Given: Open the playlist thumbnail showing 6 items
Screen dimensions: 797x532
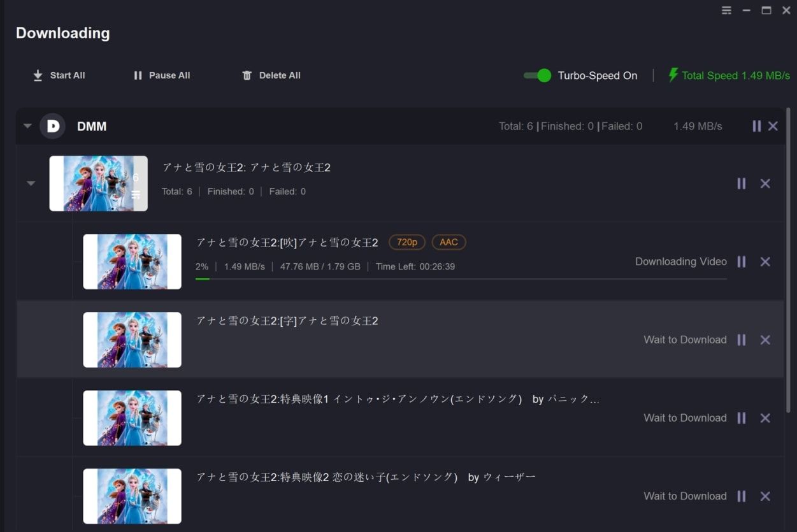Looking at the screenshot, I should point(98,183).
